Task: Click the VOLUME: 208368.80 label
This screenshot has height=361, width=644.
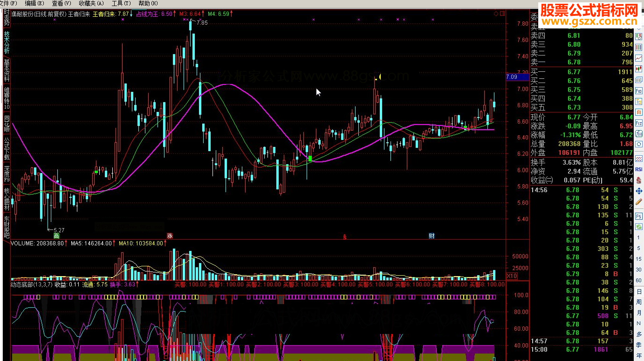Action: [x=37, y=243]
